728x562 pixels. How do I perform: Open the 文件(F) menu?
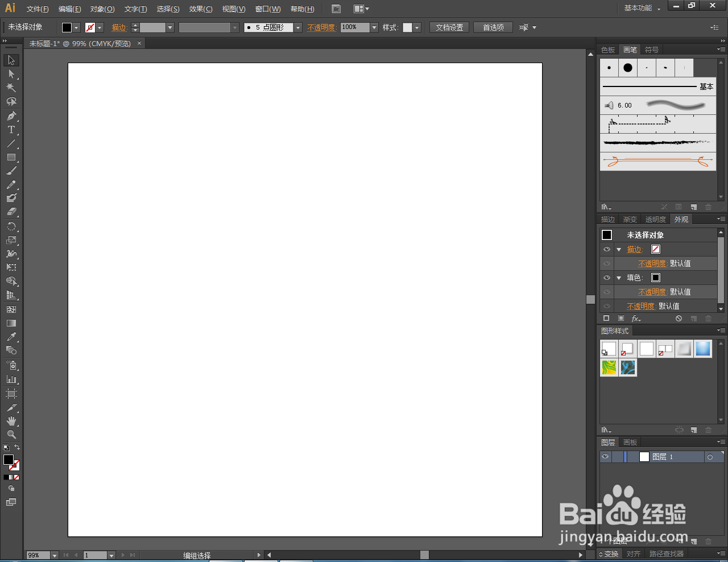[x=38, y=9]
